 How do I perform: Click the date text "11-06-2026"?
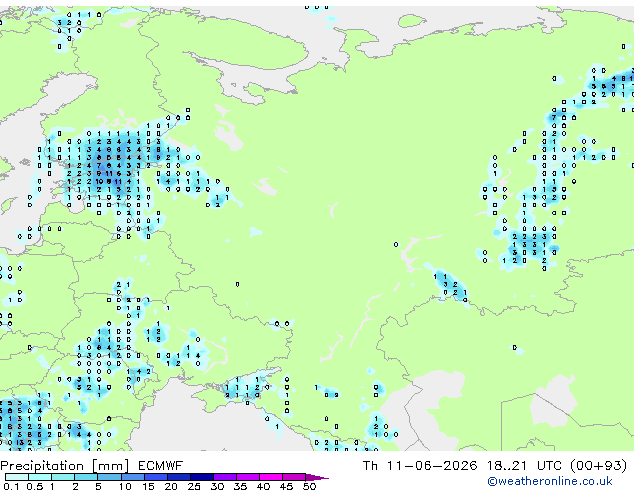coord(432,466)
